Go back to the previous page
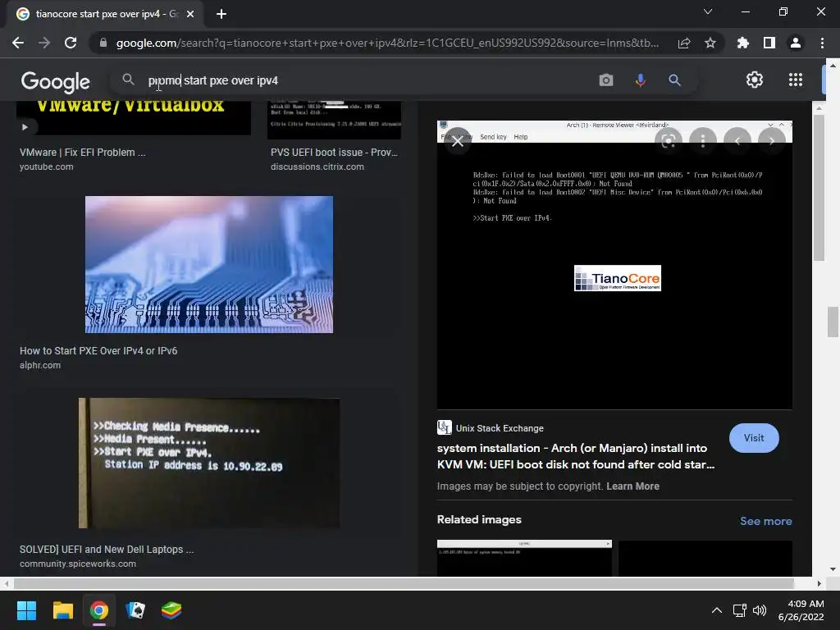This screenshot has height=630, width=840. (18, 43)
